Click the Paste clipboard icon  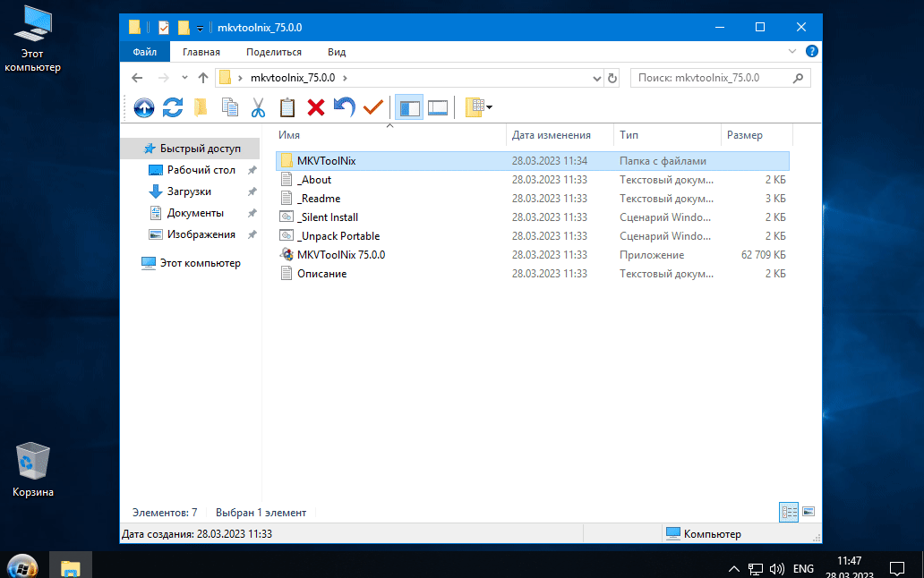[287, 107]
